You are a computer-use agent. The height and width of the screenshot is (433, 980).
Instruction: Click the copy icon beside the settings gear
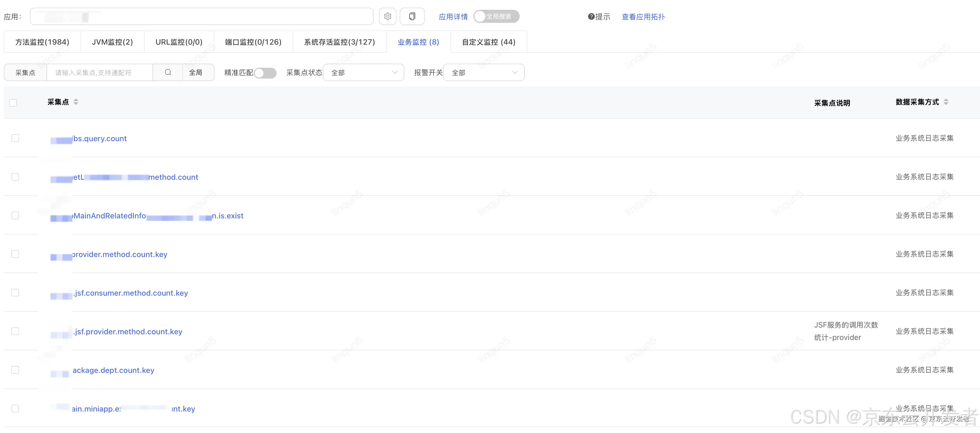[412, 16]
